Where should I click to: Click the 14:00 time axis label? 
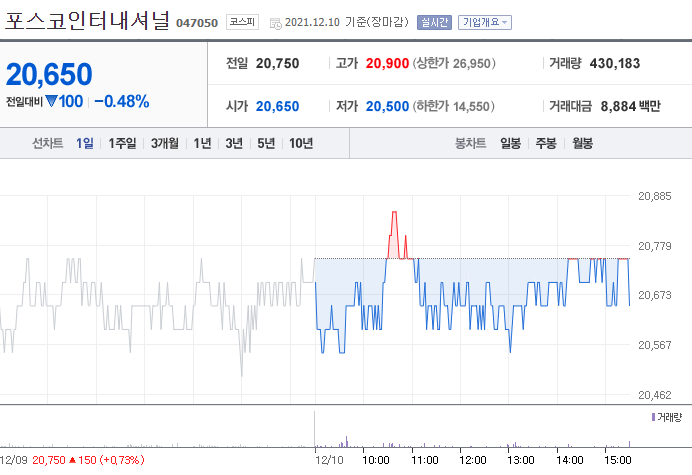coord(570,460)
